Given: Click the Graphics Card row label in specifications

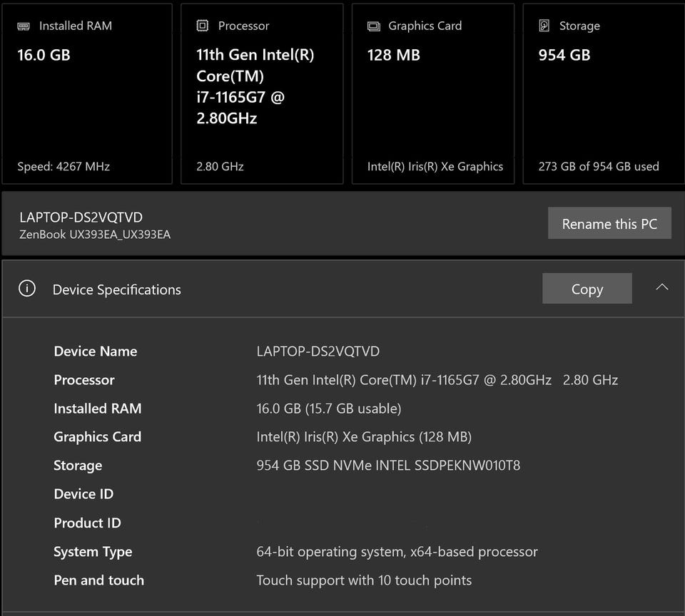Looking at the screenshot, I should pyautogui.click(x=98, y=437).
